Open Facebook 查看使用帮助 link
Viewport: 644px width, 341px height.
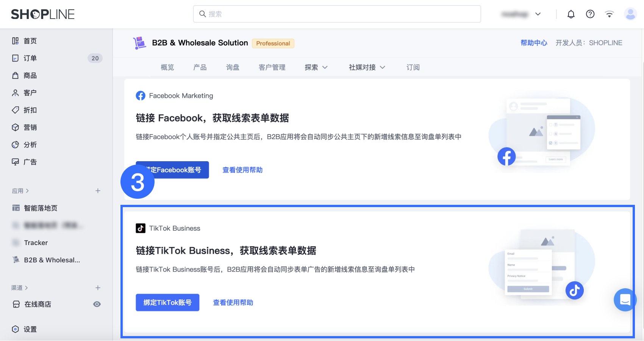(242, 170)
